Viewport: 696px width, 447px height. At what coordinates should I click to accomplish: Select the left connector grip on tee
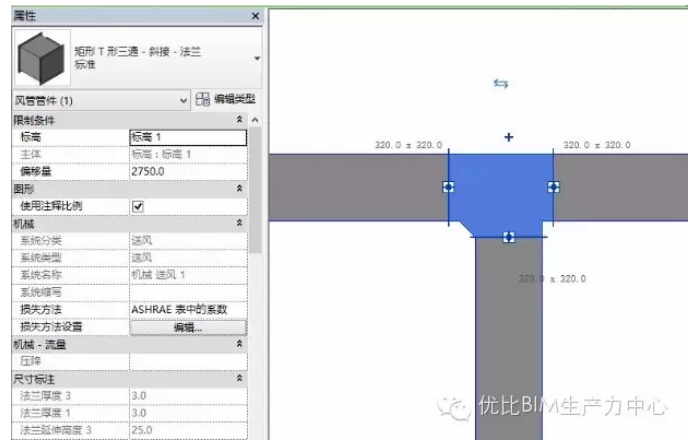click(x=448, y=187)
